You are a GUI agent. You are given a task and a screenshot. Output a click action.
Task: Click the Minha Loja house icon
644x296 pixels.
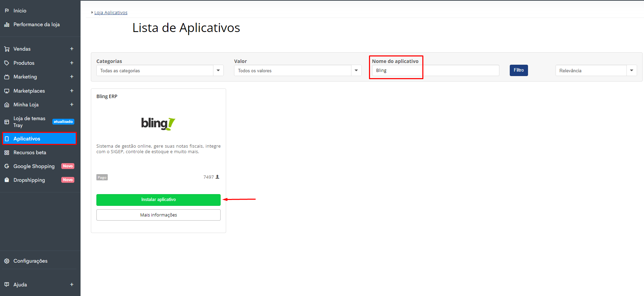(x=7, y=105)
